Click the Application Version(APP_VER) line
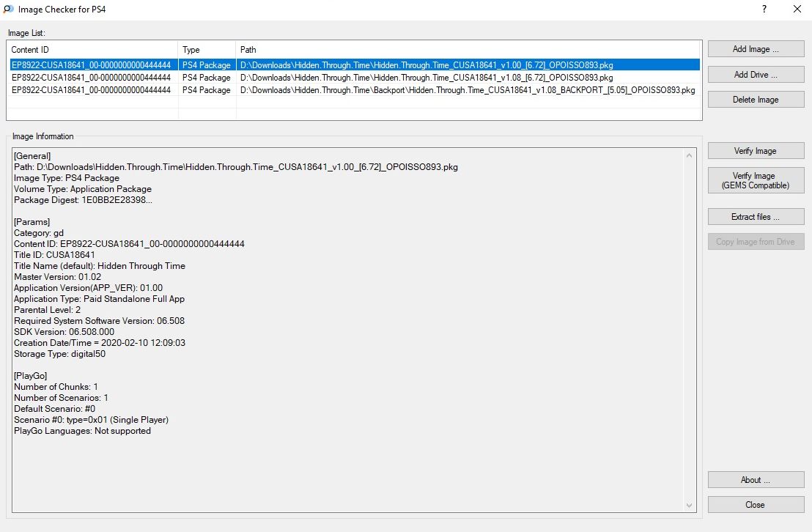 click(x=88, y=288)
